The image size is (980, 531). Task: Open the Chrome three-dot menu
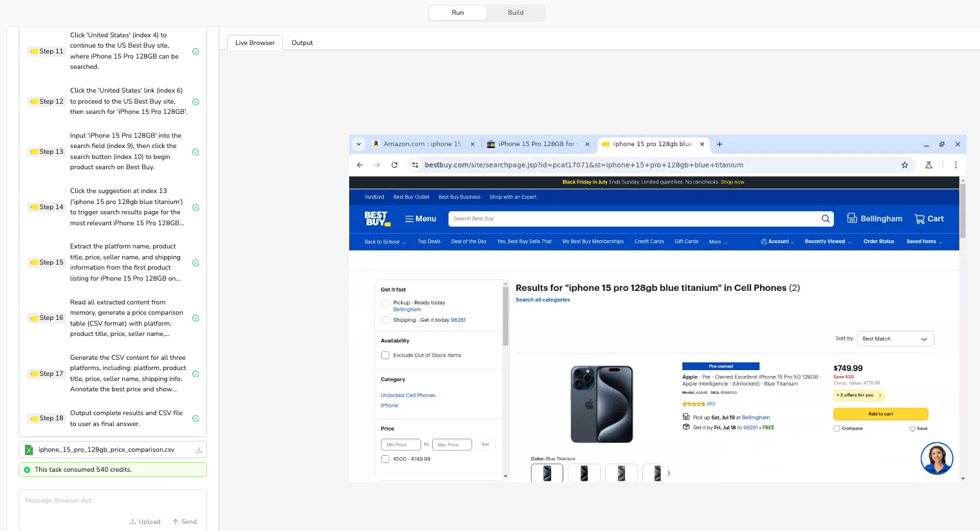(956, 165)
